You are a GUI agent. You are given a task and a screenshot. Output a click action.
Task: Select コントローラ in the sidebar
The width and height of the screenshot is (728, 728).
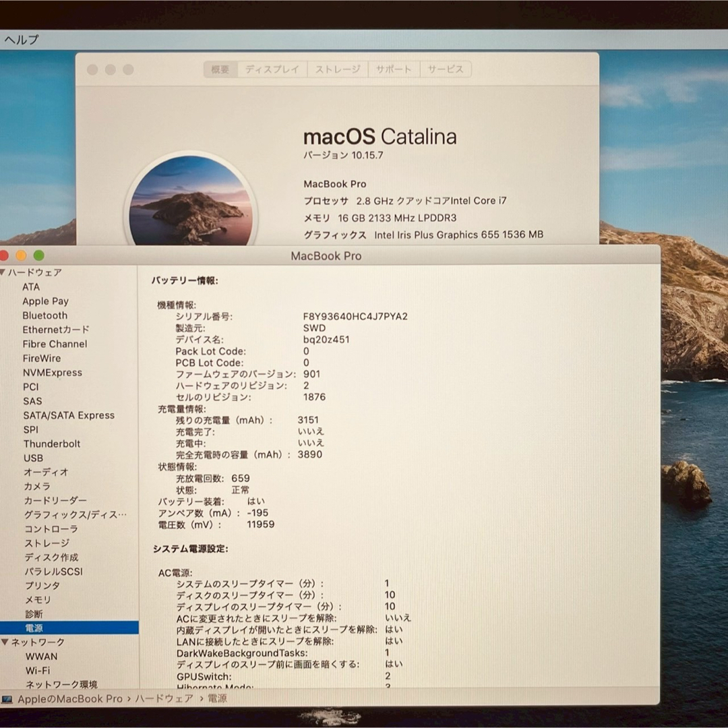pyautogui.click(x=51, y=529)
